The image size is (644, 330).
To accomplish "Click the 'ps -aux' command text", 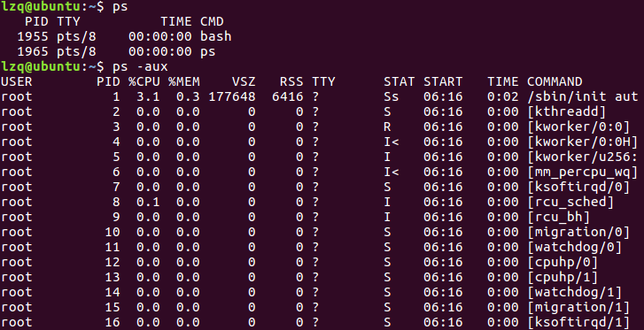I will (140, 66).
